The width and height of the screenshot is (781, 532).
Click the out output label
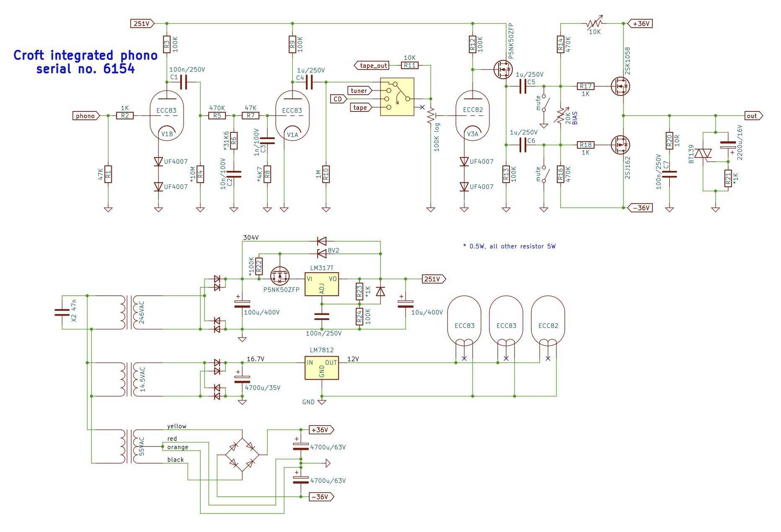[x=754, y=116]
